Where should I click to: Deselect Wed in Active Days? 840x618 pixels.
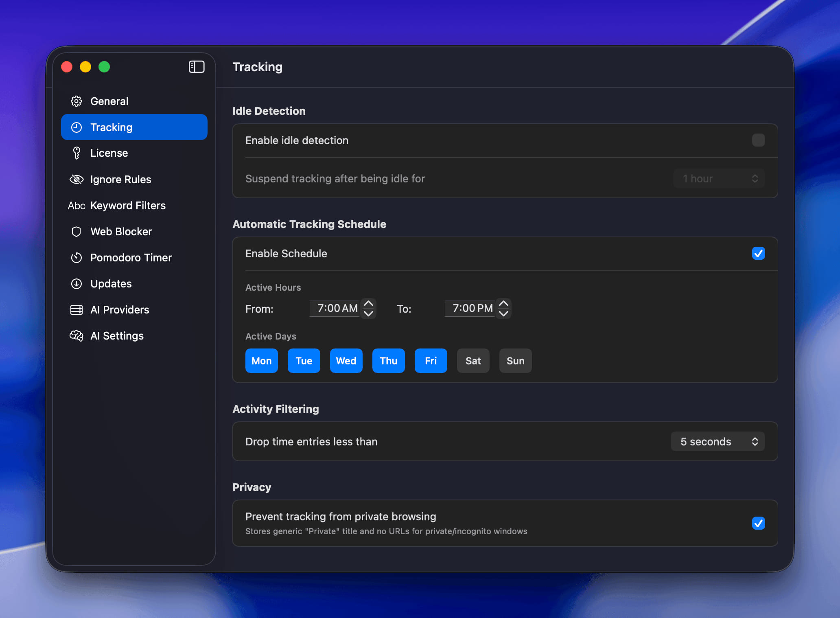pos(346,361)
